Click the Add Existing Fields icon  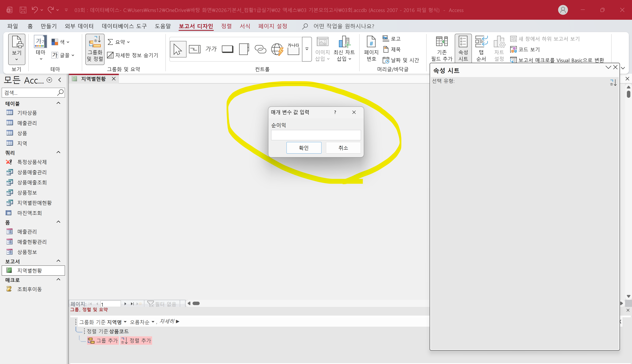[442, 49]
